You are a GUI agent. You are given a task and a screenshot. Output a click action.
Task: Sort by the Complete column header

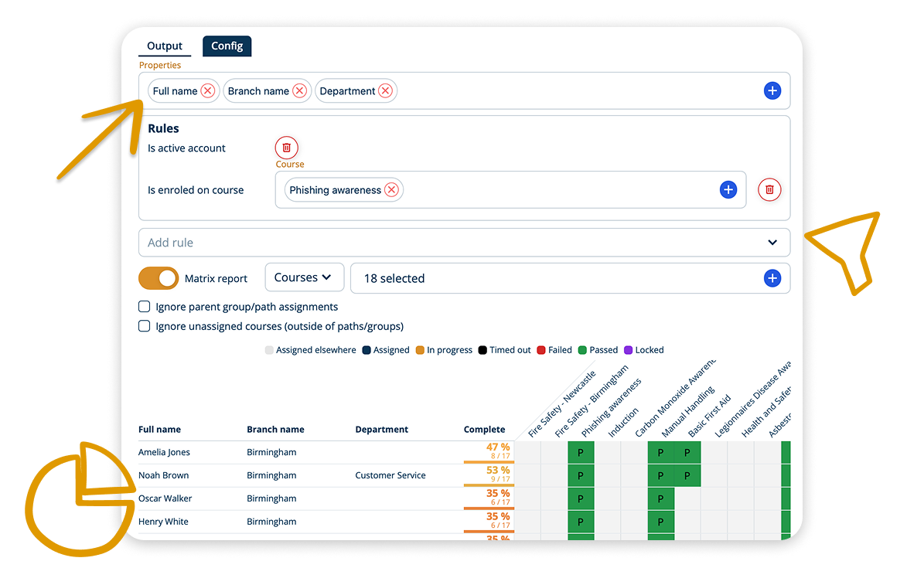(x=484, y=430)
